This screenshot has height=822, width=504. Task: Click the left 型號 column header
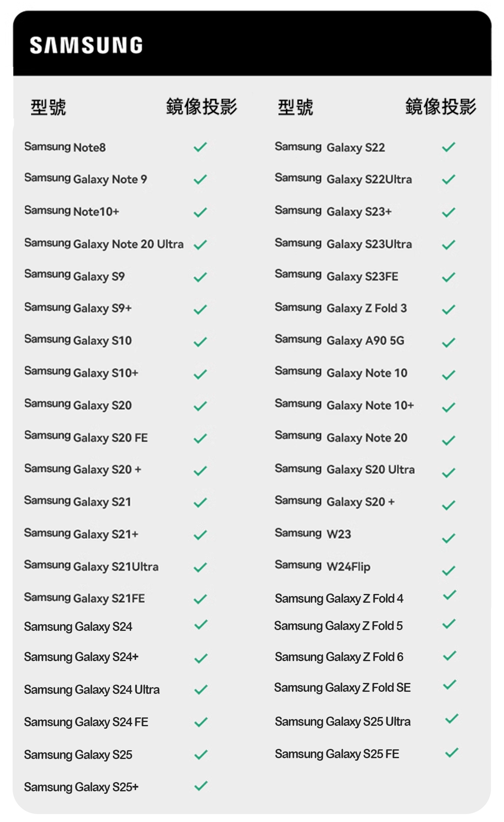[x=48, y=107]
